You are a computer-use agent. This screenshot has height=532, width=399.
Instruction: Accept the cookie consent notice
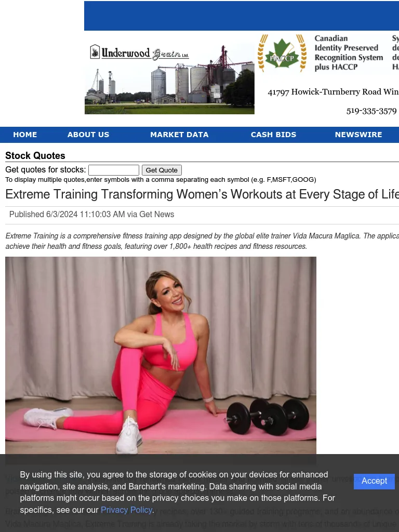click(x=374, y=481)
